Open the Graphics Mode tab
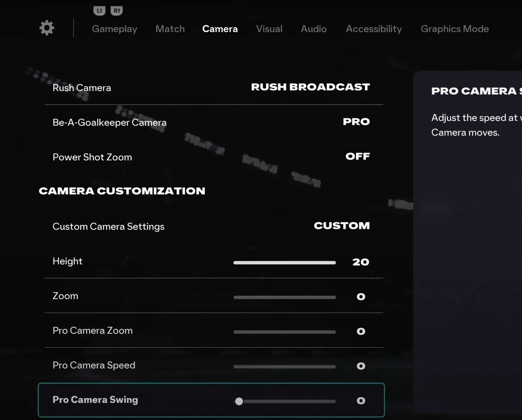 point(455,29)
